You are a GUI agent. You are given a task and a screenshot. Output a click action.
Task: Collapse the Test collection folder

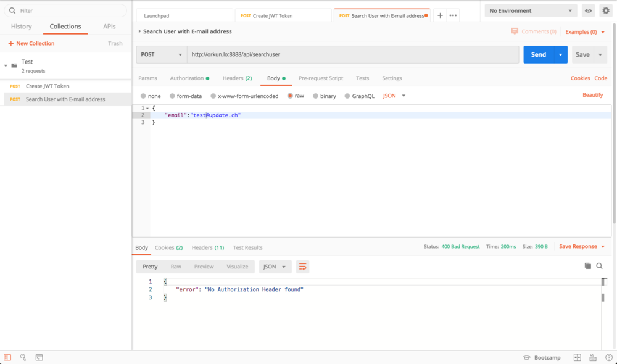(6, 65)
